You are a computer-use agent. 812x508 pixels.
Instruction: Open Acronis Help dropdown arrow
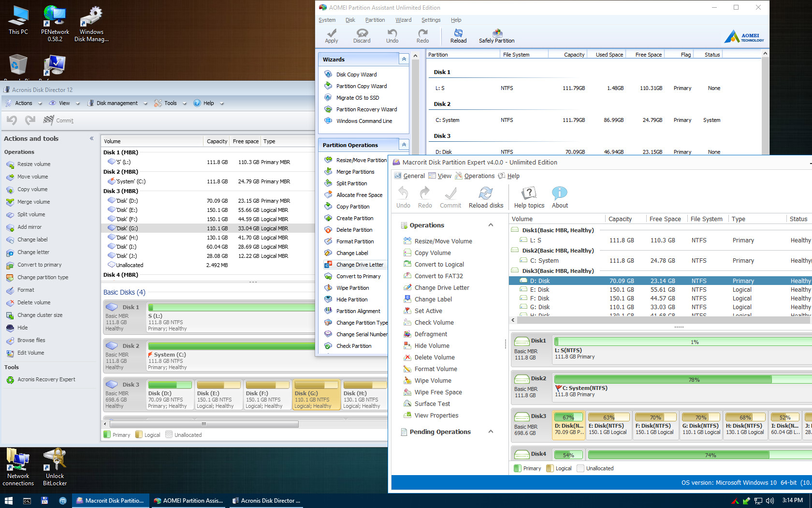222,104
